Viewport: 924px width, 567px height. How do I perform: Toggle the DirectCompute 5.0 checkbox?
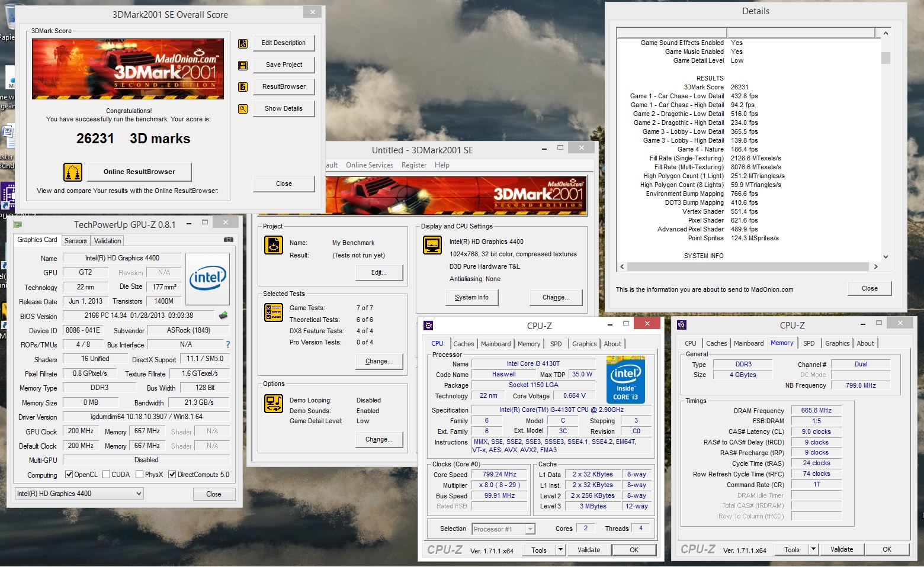click(172, 475)
